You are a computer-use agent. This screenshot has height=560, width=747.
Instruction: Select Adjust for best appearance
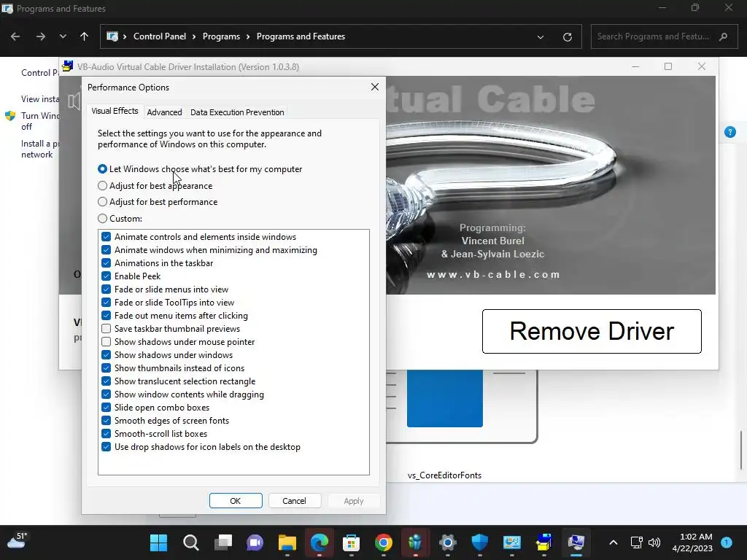pos(102,186)
